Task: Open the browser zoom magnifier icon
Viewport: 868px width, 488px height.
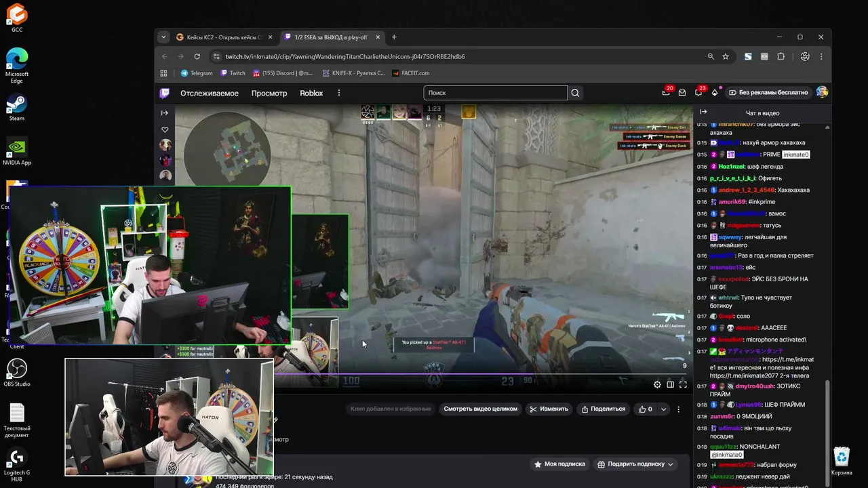Action: tap(711, 57)
